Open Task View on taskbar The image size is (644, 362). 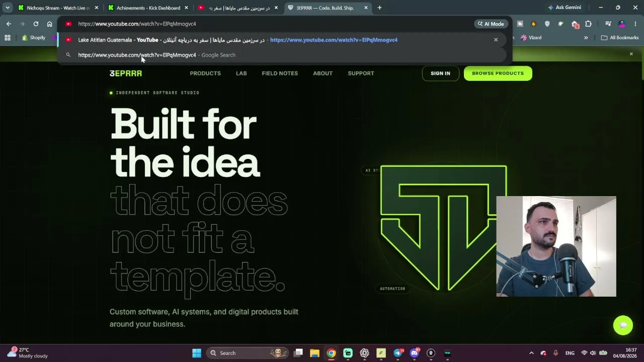tap(298, 353)
